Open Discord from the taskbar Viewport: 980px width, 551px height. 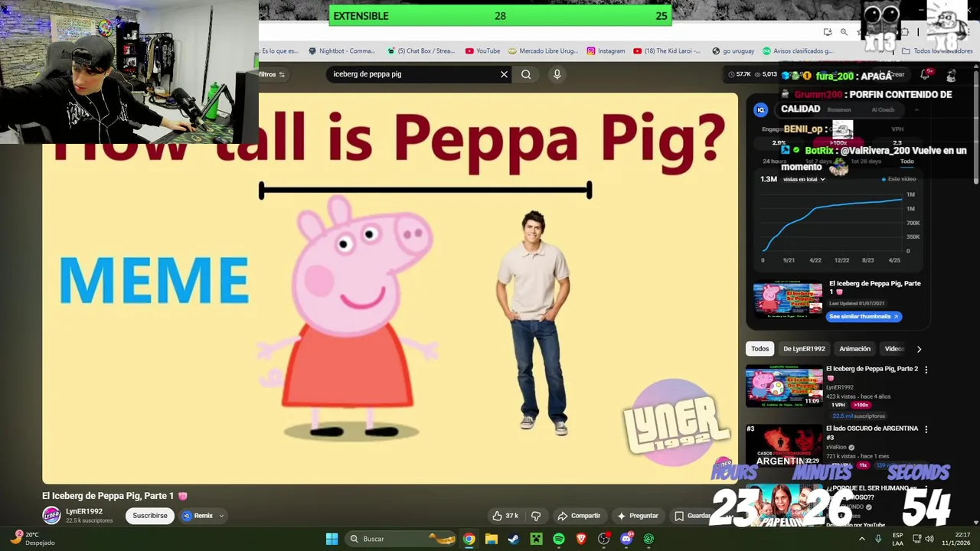[x=626, y=539]
